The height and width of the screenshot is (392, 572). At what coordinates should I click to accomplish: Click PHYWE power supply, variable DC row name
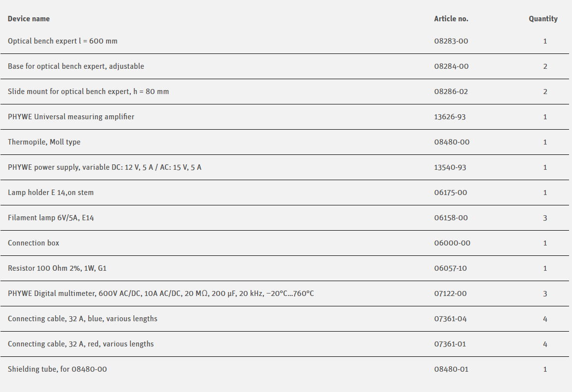click(104, 167)
